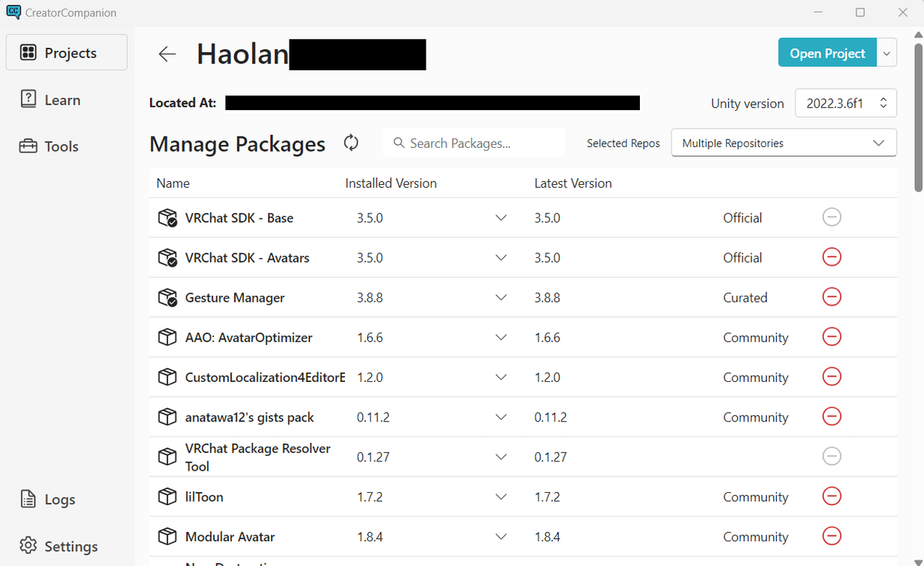Viewport: 924px width, 566px height.
Task: Refresh packages with the circular arrows icon
Action: (x=351, y=142)
